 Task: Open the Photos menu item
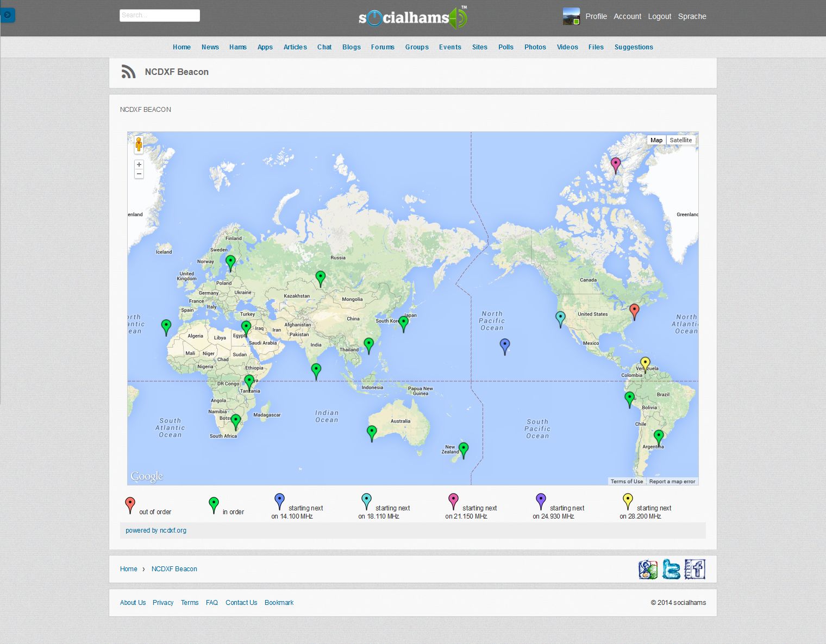tap(535, 47)
